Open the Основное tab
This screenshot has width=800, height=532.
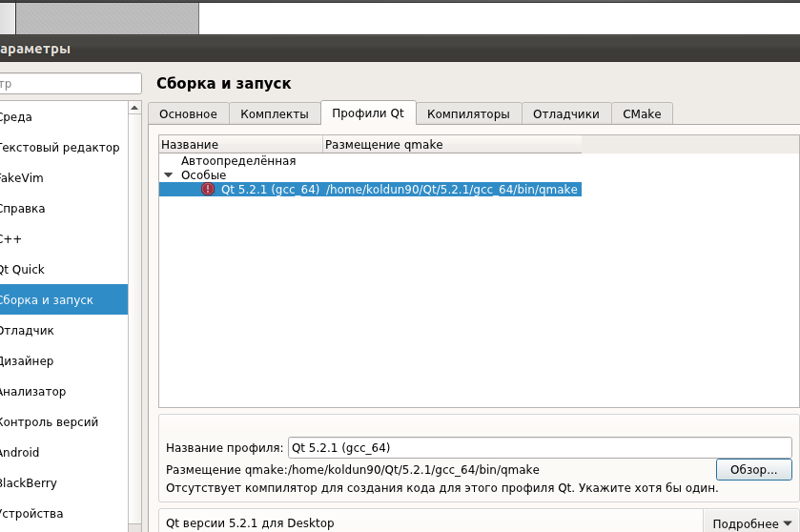tap(188, 113)
